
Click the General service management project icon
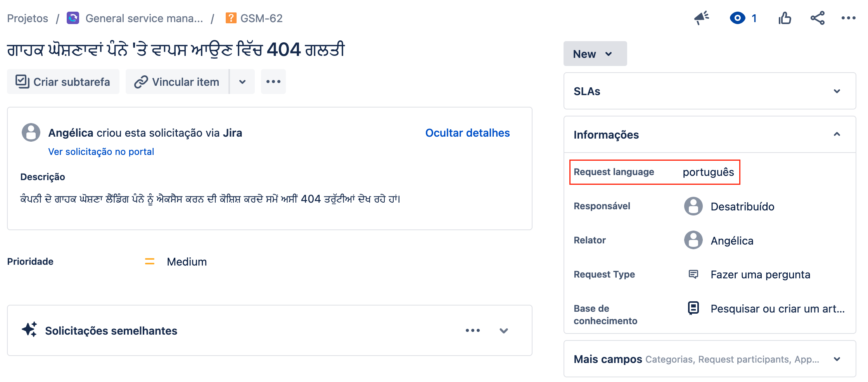(x=73, y=18)
